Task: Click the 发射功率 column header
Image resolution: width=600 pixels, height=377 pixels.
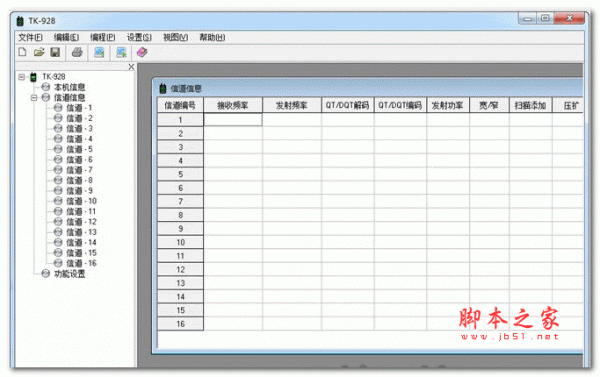Action: point(448,105)
